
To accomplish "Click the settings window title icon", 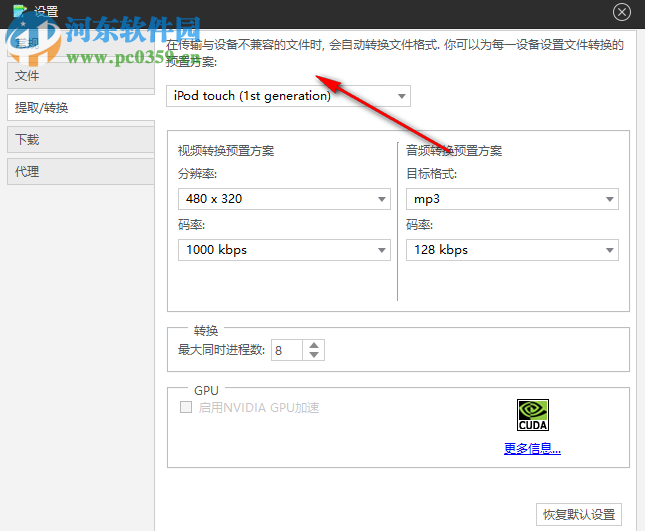I will click(x=20, y=11).
